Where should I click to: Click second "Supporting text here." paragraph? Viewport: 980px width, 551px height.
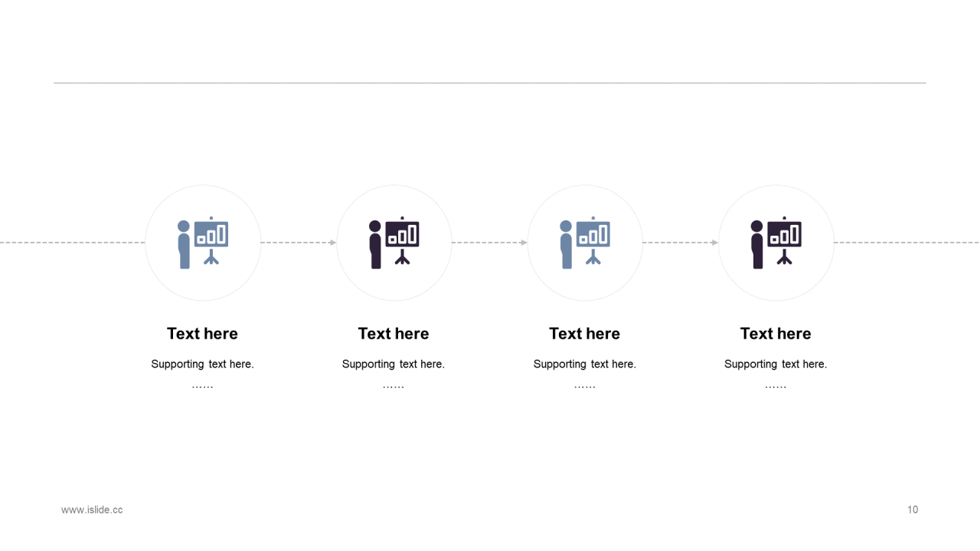[394, 364]
